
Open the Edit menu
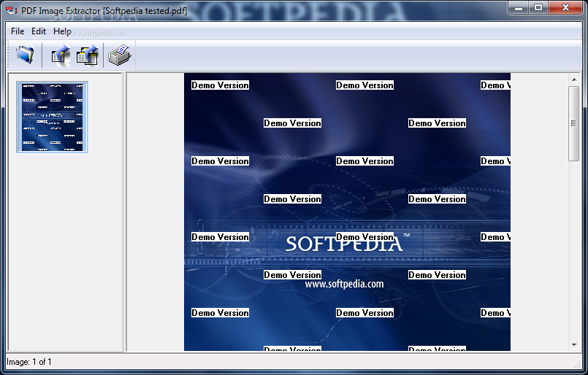point(39,31)
